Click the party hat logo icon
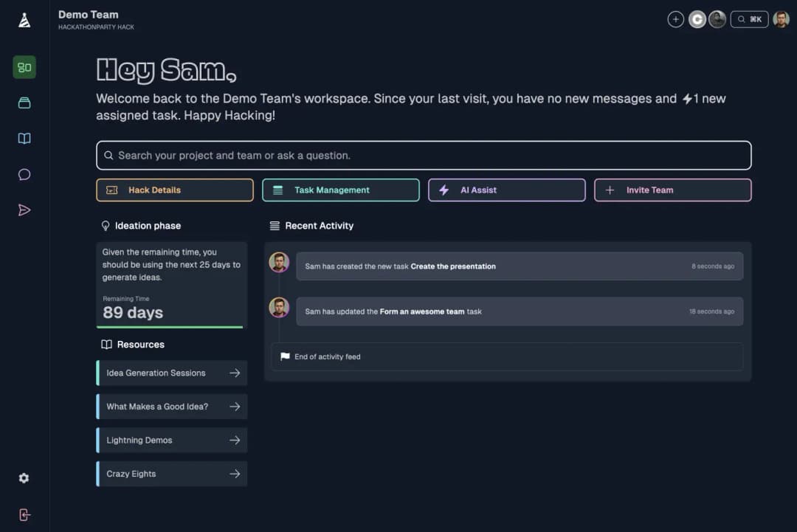The image size is (797, 532). [24, 20]
